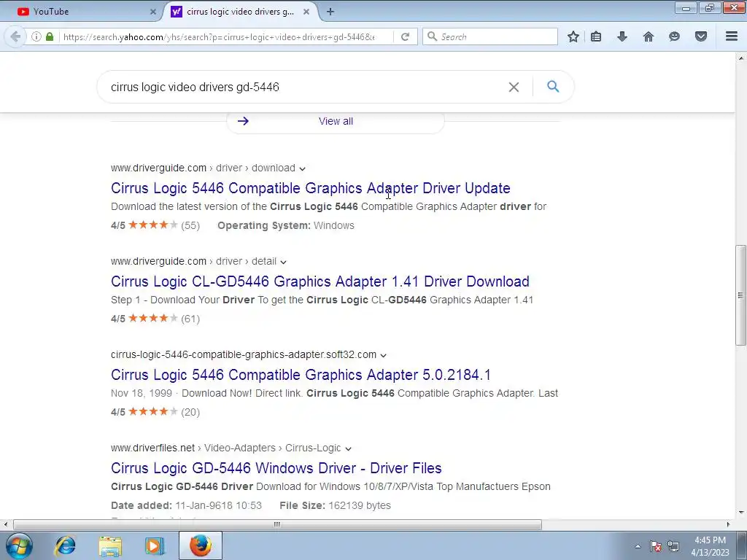
Task: Click the horizontal scrollbar thumb
Action: pos(276,524)
